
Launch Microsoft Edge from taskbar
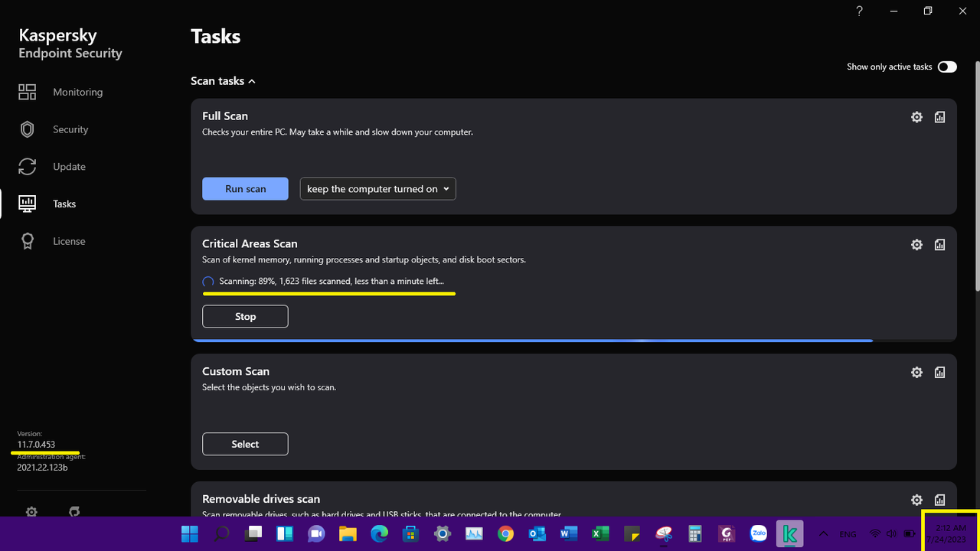coord(379,533)
